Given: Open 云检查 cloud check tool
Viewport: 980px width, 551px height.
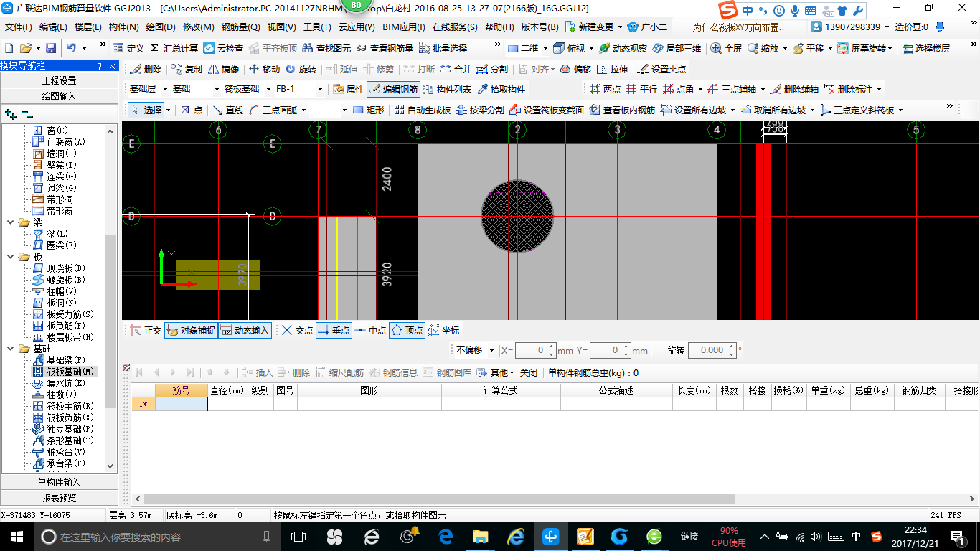Looking at the screenshot, I should (x=223, y=48).
